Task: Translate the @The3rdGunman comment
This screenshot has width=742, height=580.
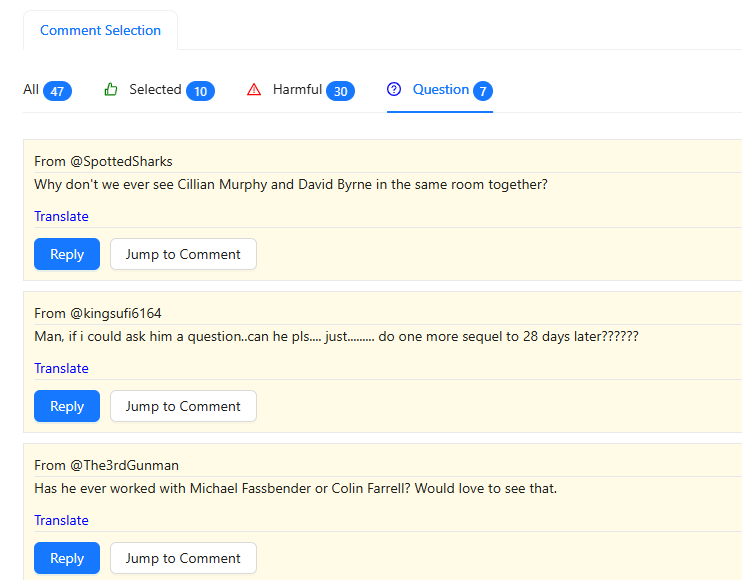Action: (x=61, y=520)
